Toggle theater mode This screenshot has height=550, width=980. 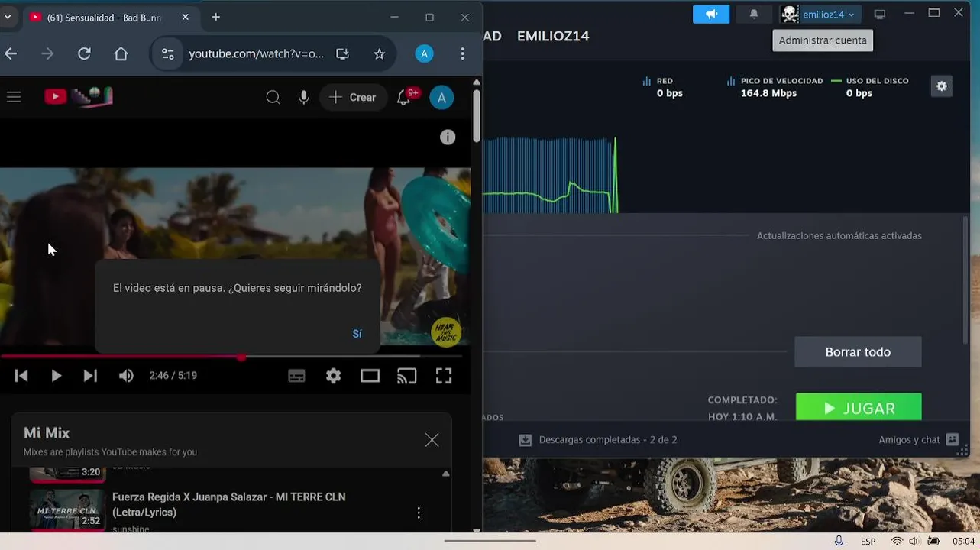coord(370,375)
